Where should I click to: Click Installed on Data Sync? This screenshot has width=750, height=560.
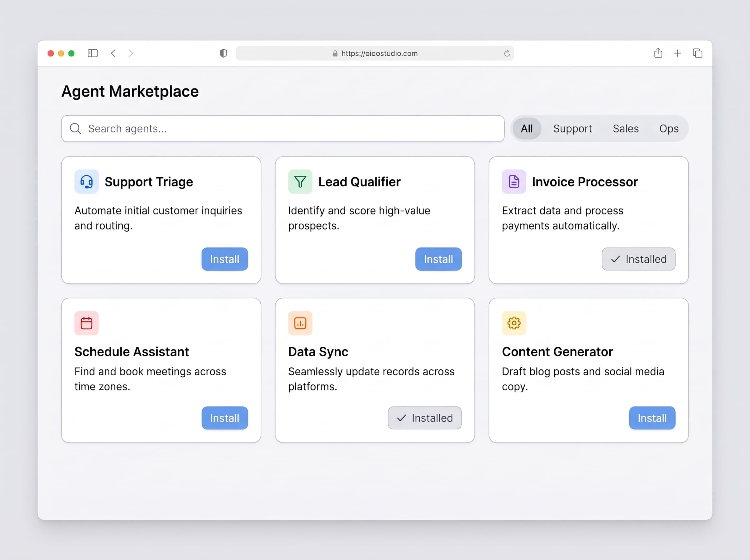(x=424, y=417)
